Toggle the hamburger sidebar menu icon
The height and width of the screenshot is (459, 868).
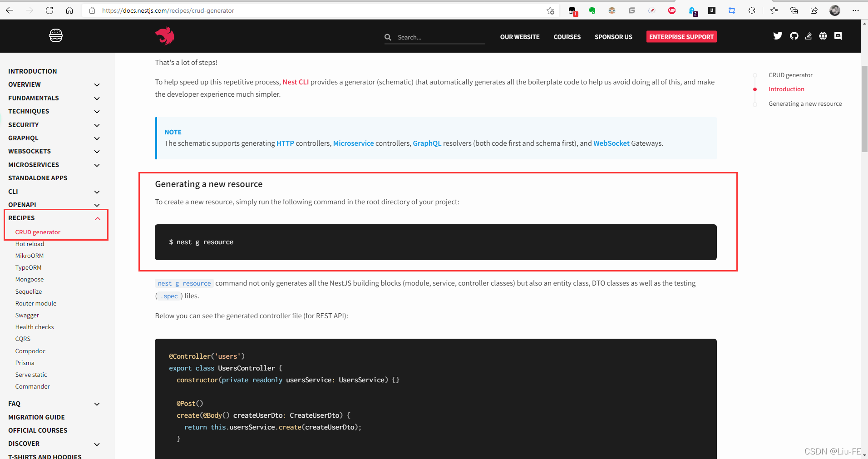tap(56, 35)
